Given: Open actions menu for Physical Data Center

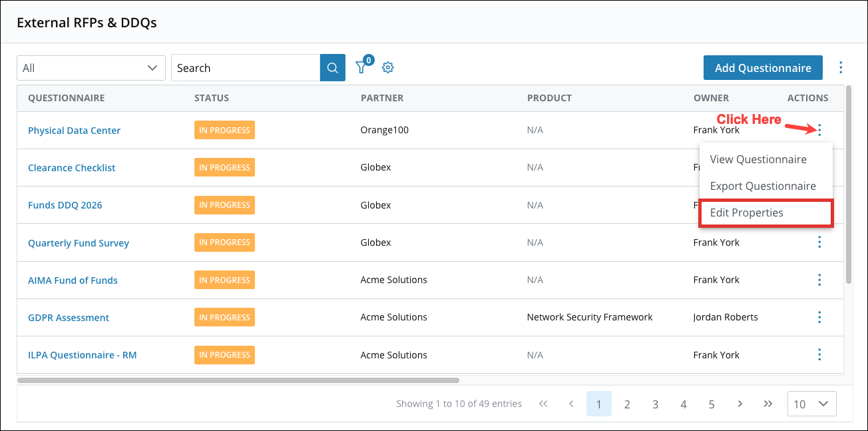Looking at the screenshot, I should click(x=819, y=130).
